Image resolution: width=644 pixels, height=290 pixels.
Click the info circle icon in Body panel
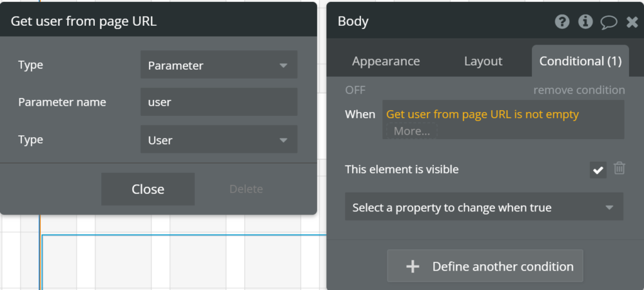pos(586,21)
